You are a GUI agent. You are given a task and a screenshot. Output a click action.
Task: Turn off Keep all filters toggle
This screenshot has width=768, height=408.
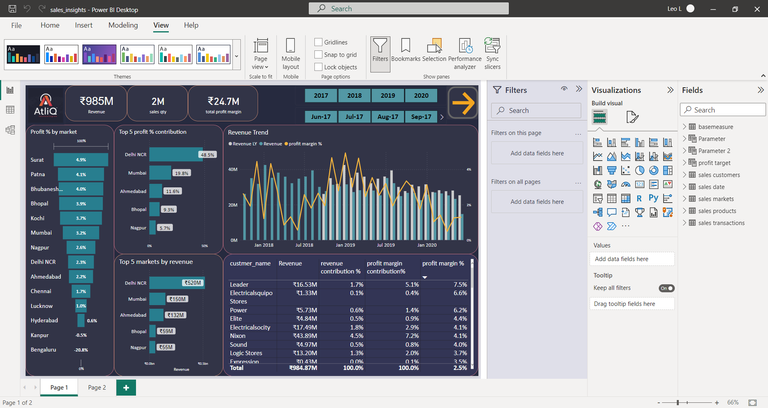click(666, 288)
